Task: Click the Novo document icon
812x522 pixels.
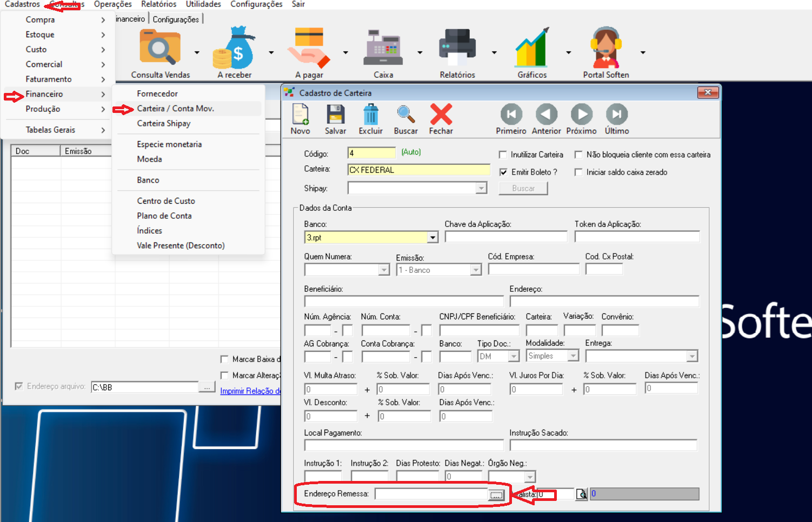Action: [x=300, y=115]
